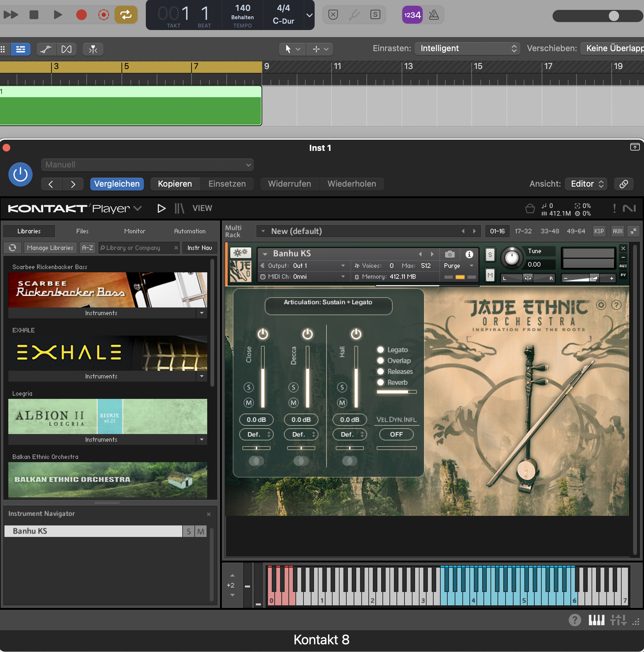
Task: Open the Kontakt Player logo menu
Action: (74, 209)
